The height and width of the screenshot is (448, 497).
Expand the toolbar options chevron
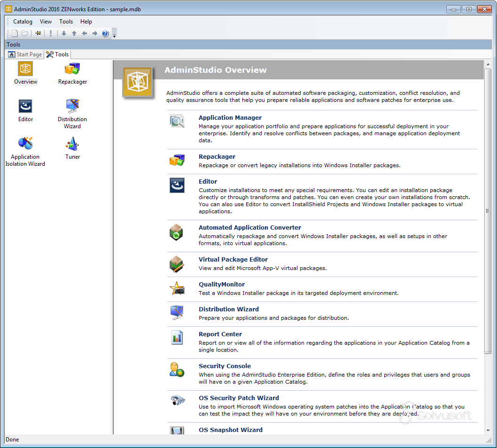[114, 35]
